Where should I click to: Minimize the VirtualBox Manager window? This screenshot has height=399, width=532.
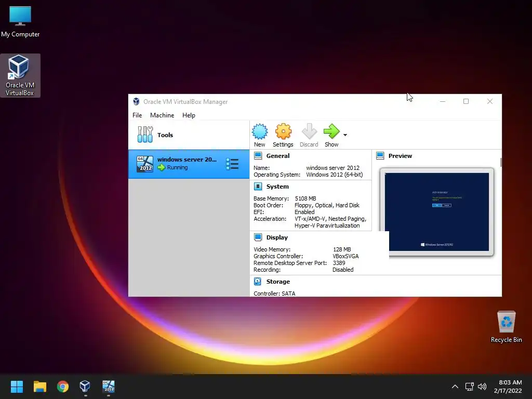pos(443,101)
